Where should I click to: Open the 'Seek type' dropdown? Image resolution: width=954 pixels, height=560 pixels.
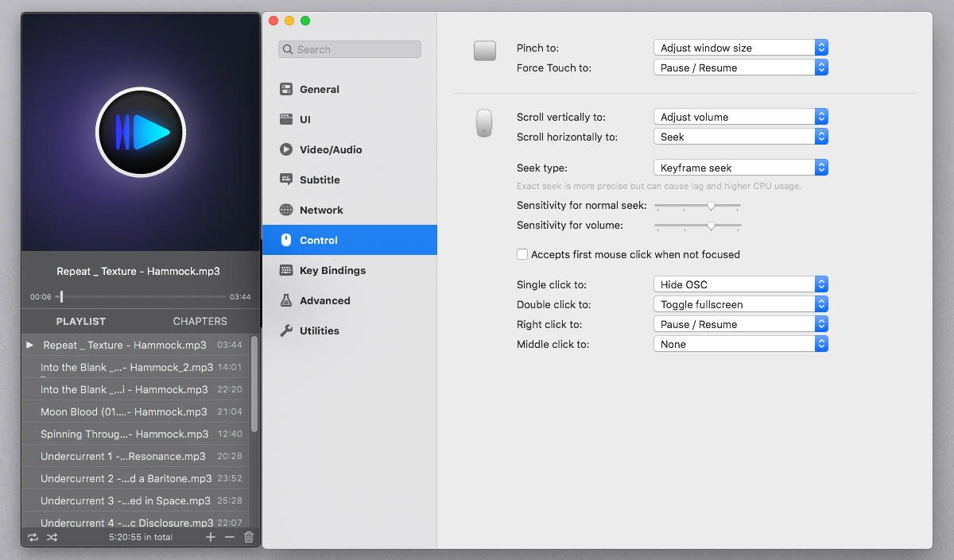(740, 168)
